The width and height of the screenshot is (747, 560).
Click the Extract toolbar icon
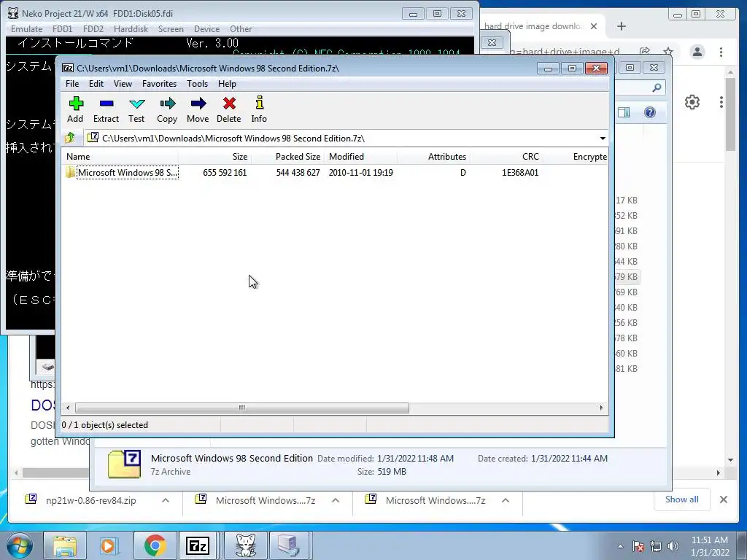[x=106, y=109]
